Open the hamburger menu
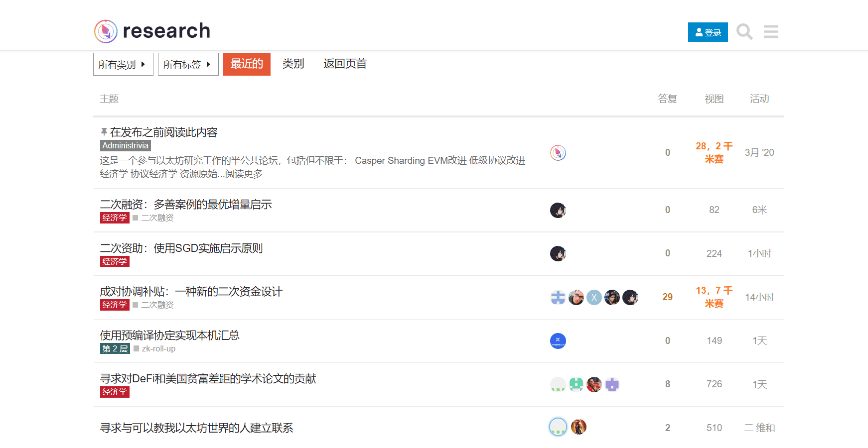 pyautogui.click(x=770, y=31)
